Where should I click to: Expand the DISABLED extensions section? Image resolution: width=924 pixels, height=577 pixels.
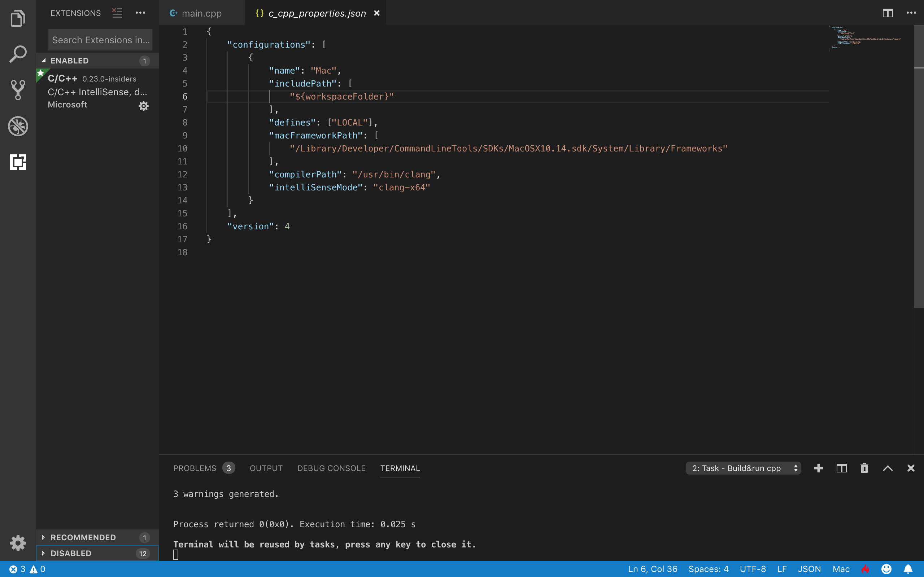coord(70,553)
